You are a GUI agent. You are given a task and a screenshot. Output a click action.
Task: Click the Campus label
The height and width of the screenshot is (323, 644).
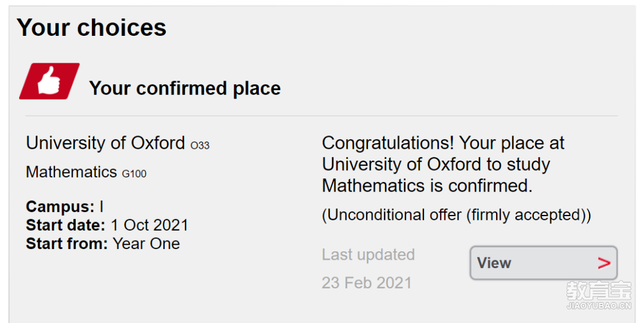[x=60, y=207]
